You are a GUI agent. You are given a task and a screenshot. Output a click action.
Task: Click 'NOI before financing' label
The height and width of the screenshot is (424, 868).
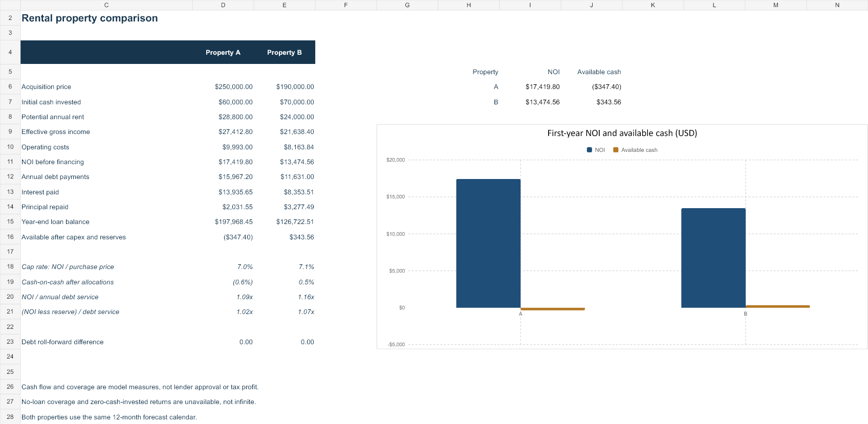pyautogui.click(x=53, y=162)
